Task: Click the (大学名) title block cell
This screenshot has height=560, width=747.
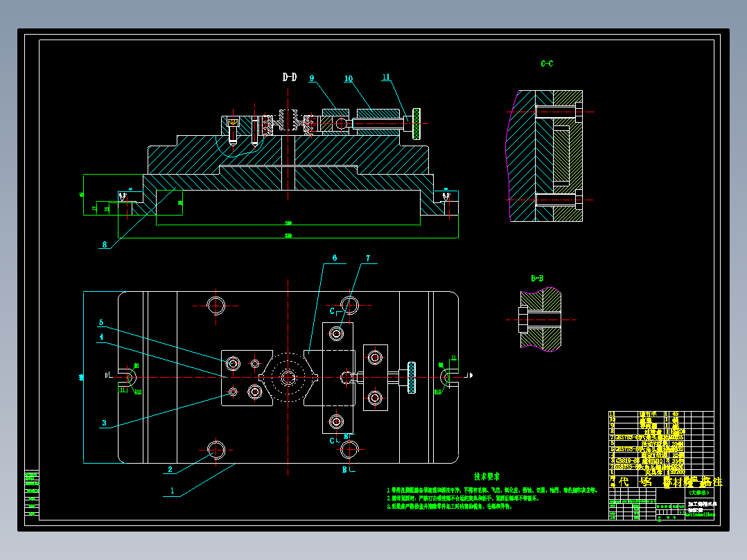Action: click(x=699, y=493)
